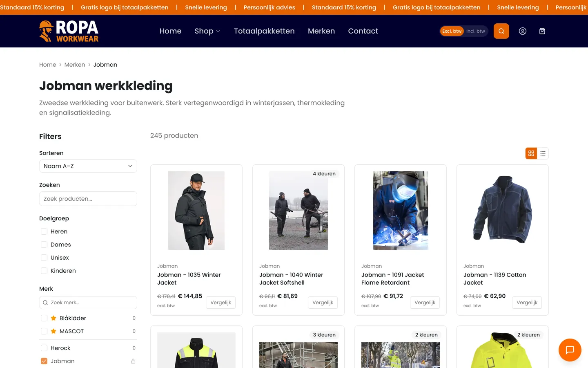Click the '4 kleuren' badge on the 1040 card

coord(324,174)
